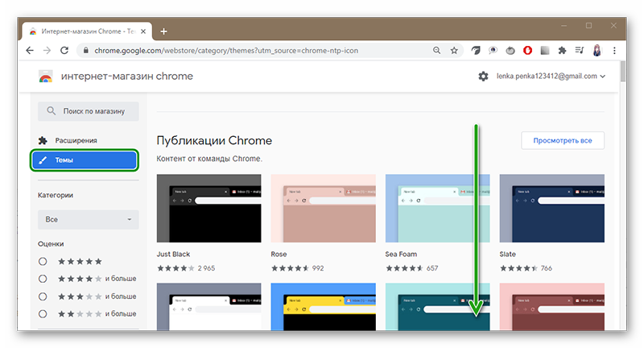
Task: Open the red Opera extension icon
Action: (x=528, y=51)
